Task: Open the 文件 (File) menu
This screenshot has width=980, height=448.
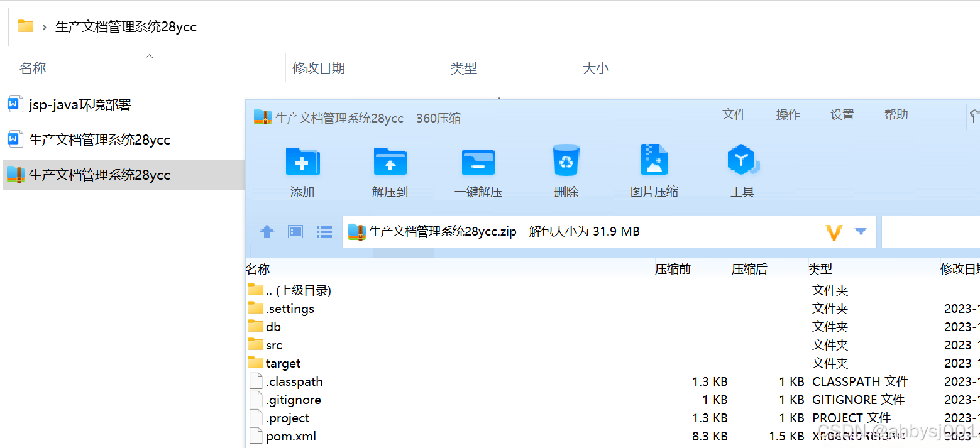Action: tap(734, 114)
